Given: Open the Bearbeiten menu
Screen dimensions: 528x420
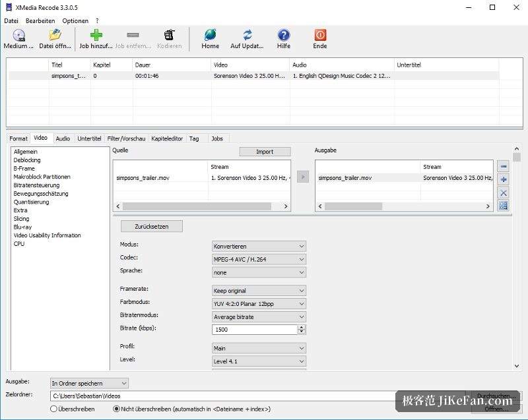Looking at the screenshot, I should pos(40,21).
